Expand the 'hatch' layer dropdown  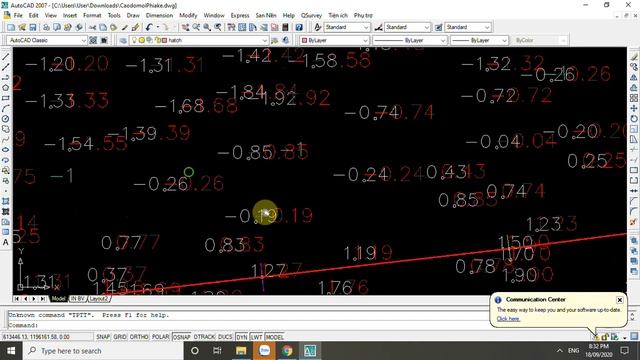264,40
